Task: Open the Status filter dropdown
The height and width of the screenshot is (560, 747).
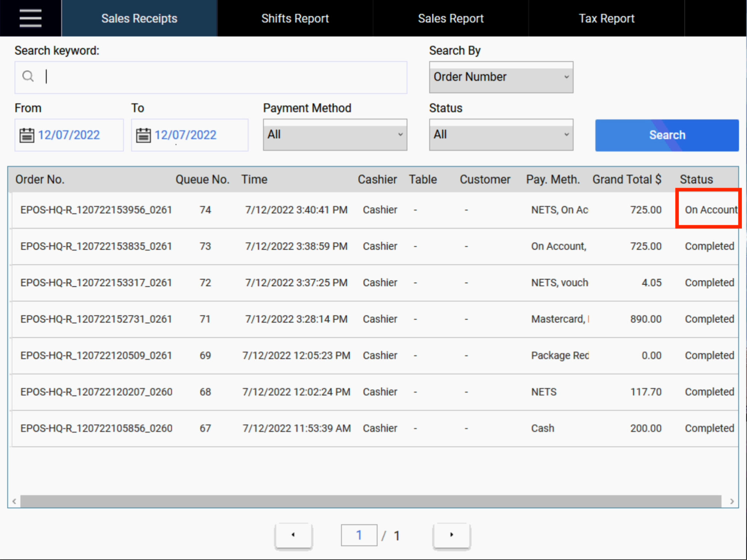Action: coord(501,135)
